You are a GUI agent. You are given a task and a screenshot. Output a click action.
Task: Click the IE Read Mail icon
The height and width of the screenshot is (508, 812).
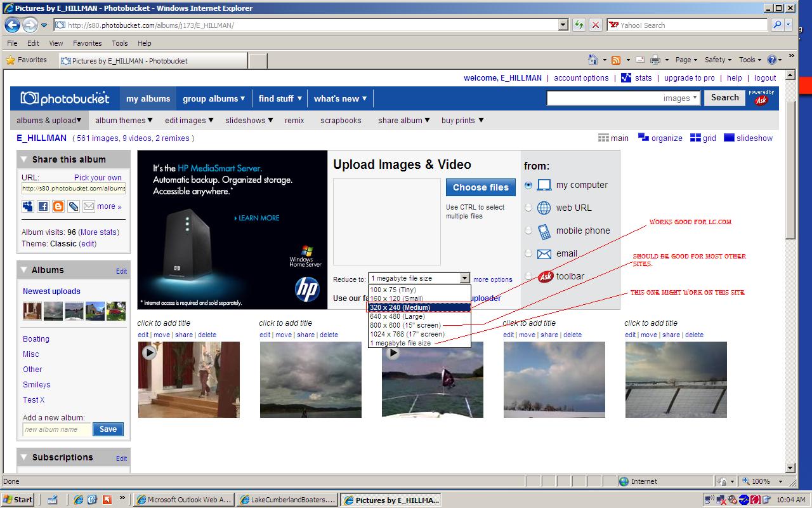(x=639, y=60)
